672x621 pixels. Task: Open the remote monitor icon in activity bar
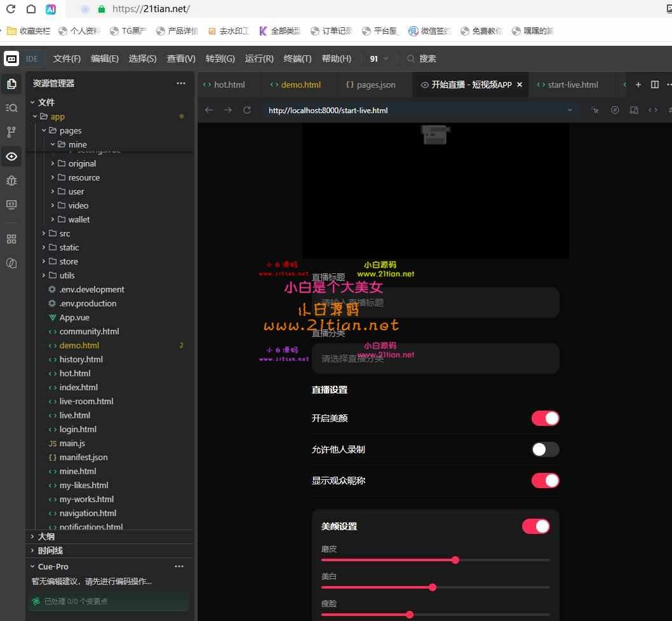click(x=11, y=205)
